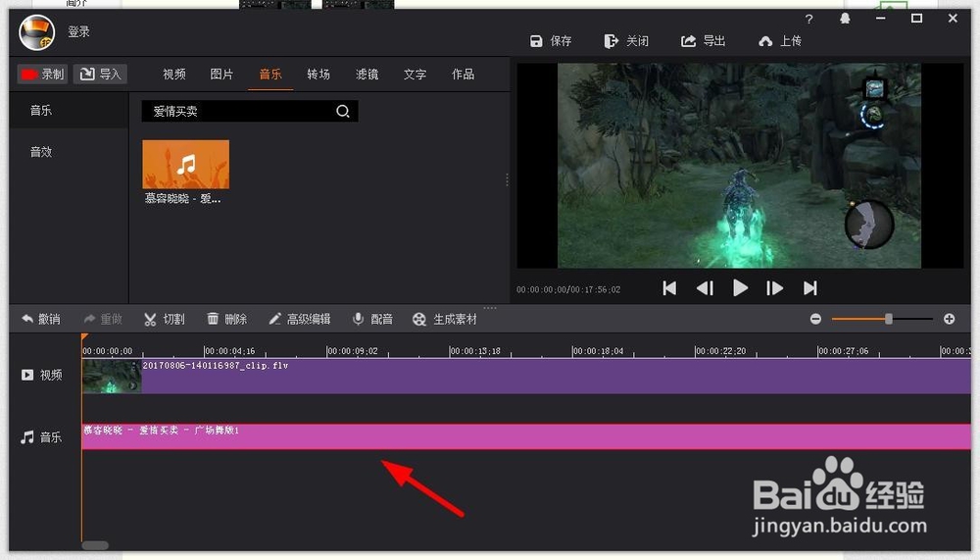Jump to the end of video
Image resolution: width=980 pixels, height=560 pixels.
[x=810, y=287]
